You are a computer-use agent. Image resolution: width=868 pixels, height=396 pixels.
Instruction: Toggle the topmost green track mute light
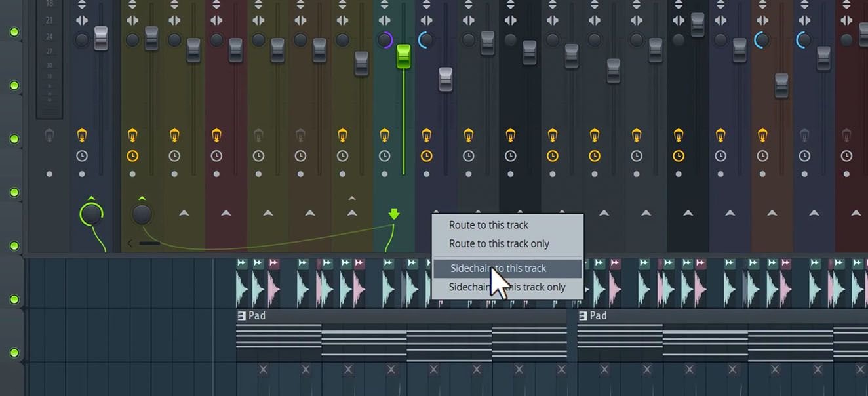tap(14, 32)
